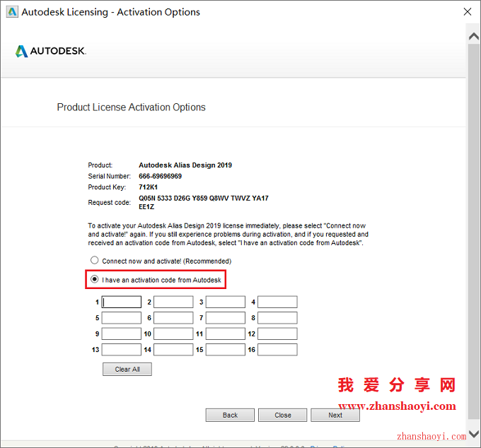Click the scrollbar up arrow
481x448 pixels.
coord(474,37)
